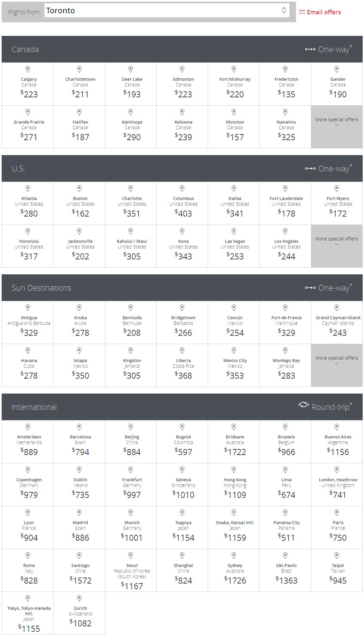
Task: Click the location pin above Calgary
Action: pos(28,69)
